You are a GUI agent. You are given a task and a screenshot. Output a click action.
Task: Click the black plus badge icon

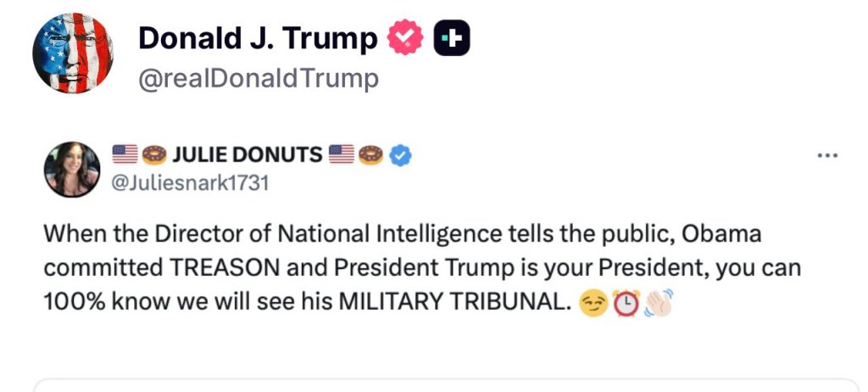[x=452, y=38]
